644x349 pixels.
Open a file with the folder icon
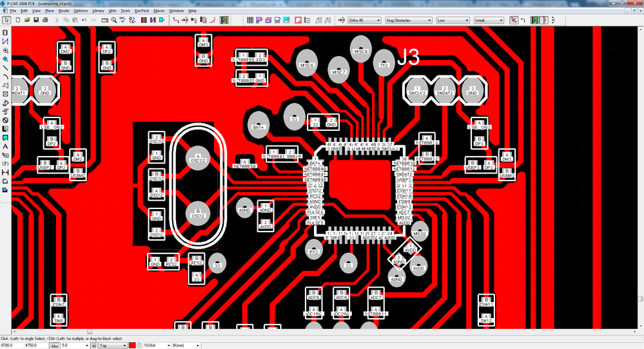coord(26,20)
